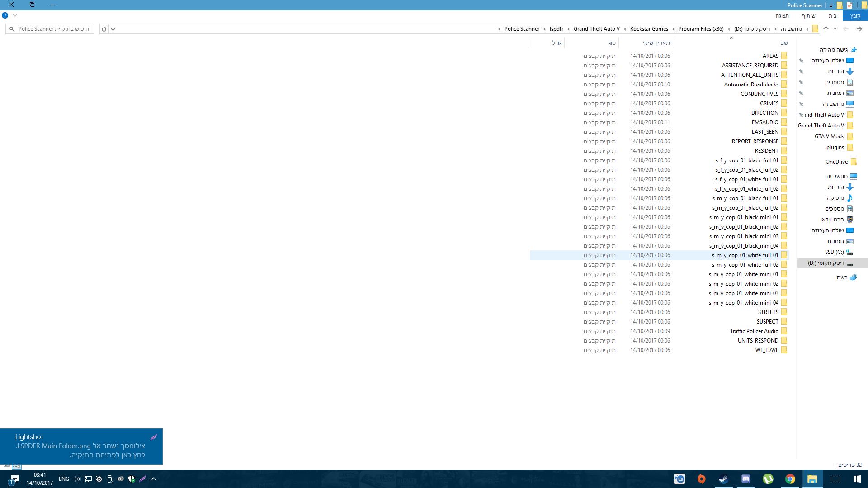Screen dimensions: 868x488
Task: Open uTorrent from the taskbar
Action: point(768,479)
